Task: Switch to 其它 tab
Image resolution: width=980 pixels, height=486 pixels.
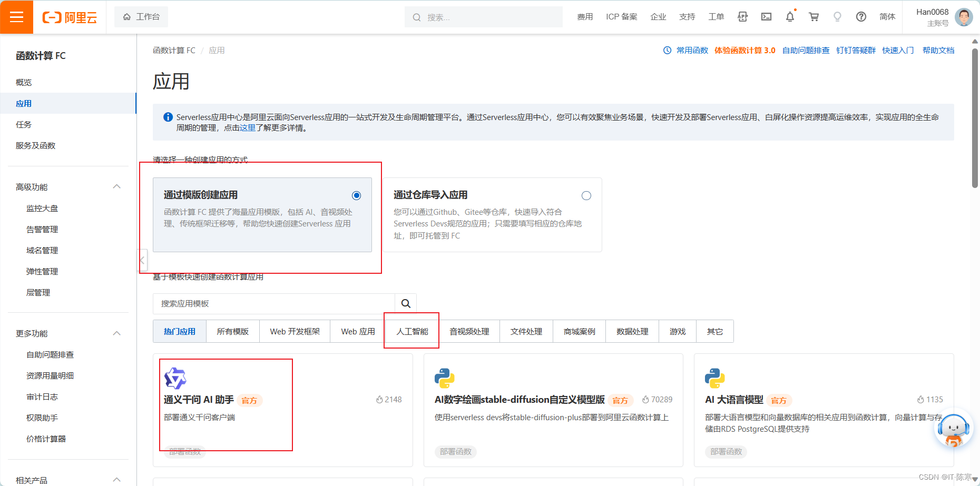Action: [x=715, y=331]
